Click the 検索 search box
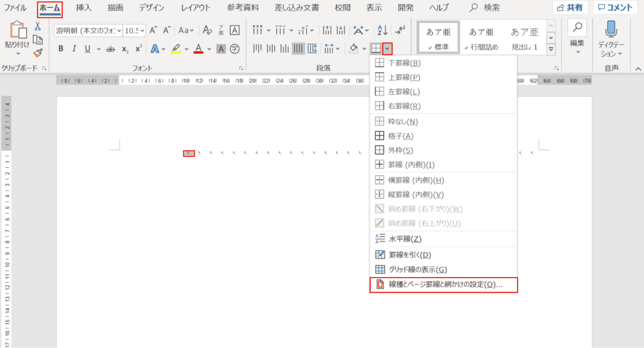Screen dimensions: 644x348 click(485, 8)
